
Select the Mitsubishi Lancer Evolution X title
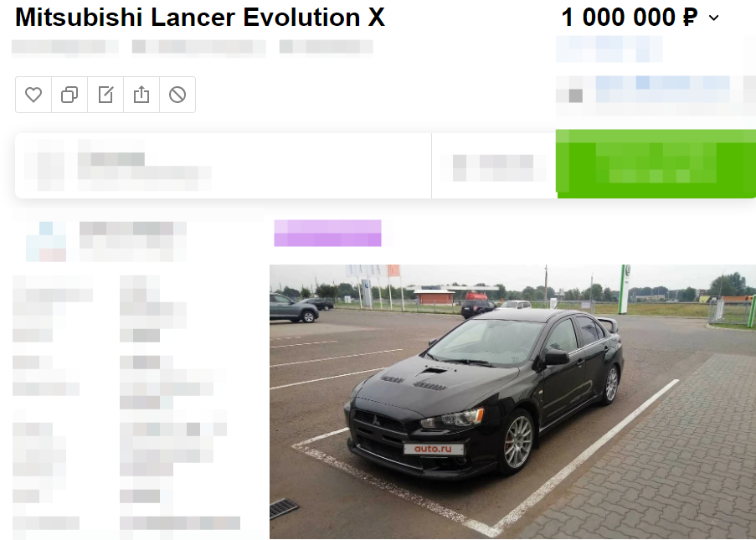200,18
